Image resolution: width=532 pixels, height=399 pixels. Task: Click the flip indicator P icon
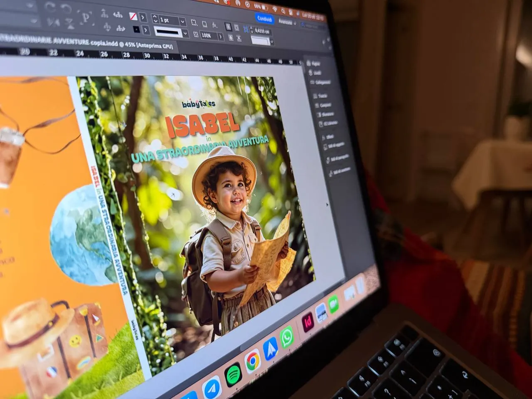coord(86,18)
